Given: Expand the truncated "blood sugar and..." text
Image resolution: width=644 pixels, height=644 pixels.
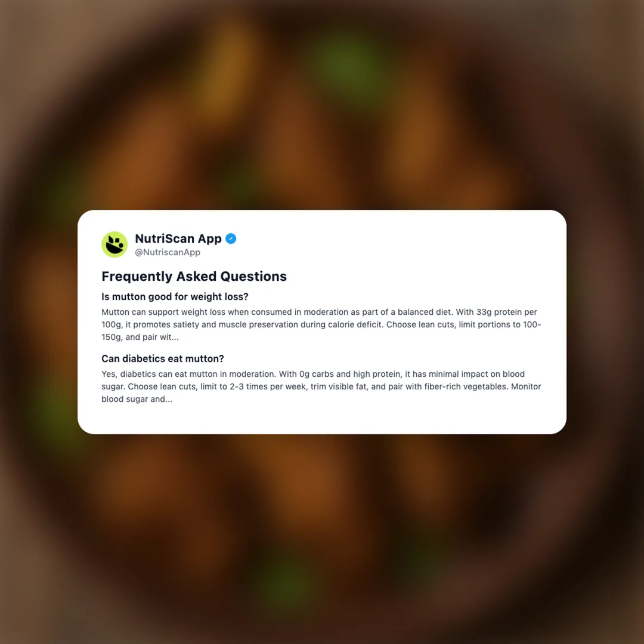Looking at the screenshot, I should (x=137, y=399).
